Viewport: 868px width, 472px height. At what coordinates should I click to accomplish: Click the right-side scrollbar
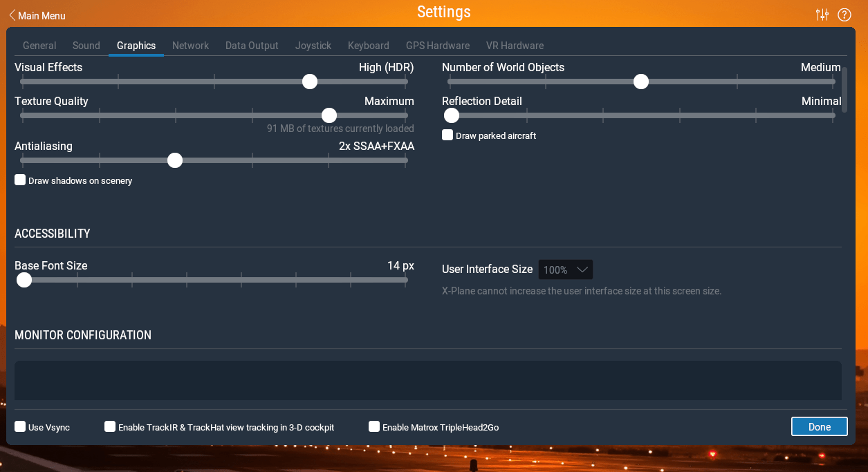(845, 90)
